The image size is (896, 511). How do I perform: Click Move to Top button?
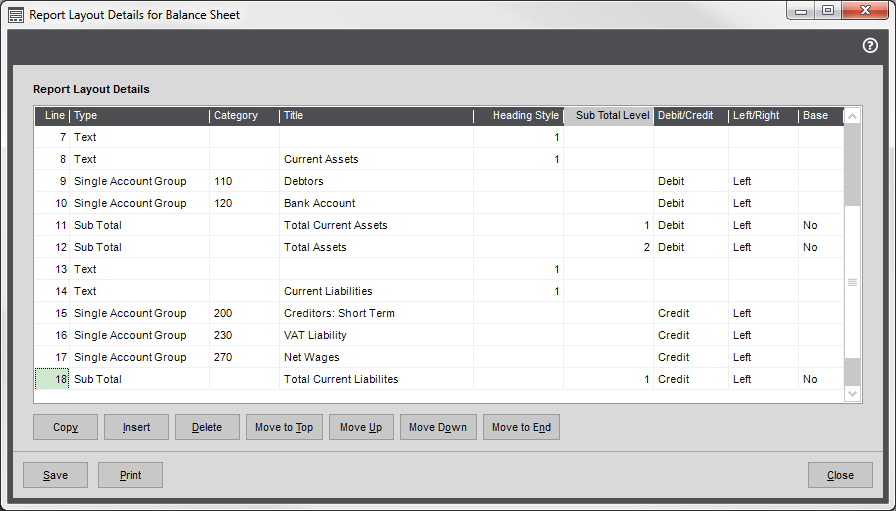(x=284, y=427)
